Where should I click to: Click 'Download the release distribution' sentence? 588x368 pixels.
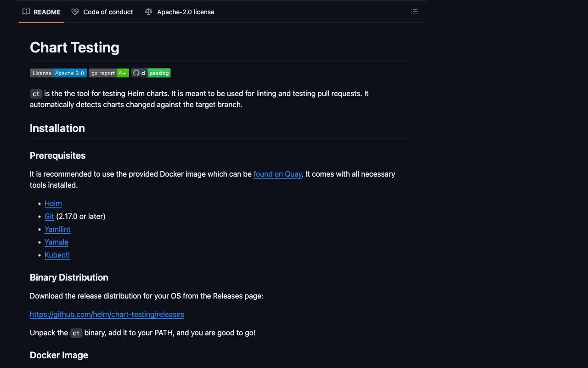click(147, 296)
